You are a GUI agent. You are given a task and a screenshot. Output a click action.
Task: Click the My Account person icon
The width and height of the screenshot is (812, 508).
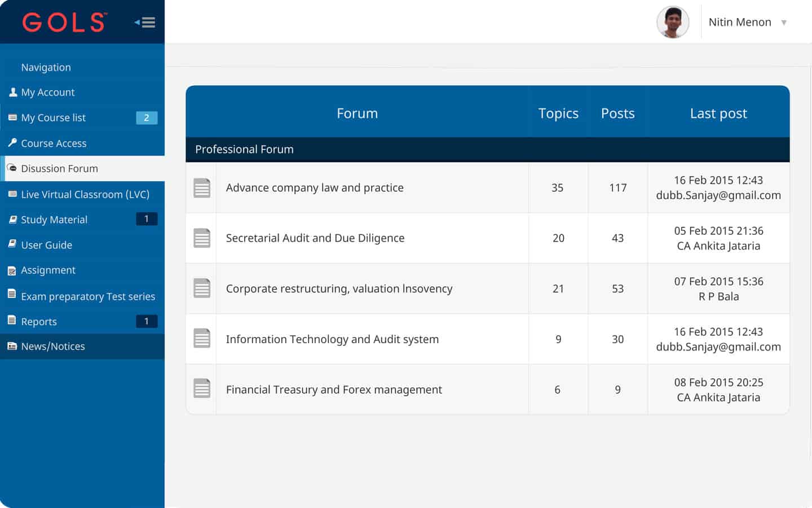click(13, 91)
